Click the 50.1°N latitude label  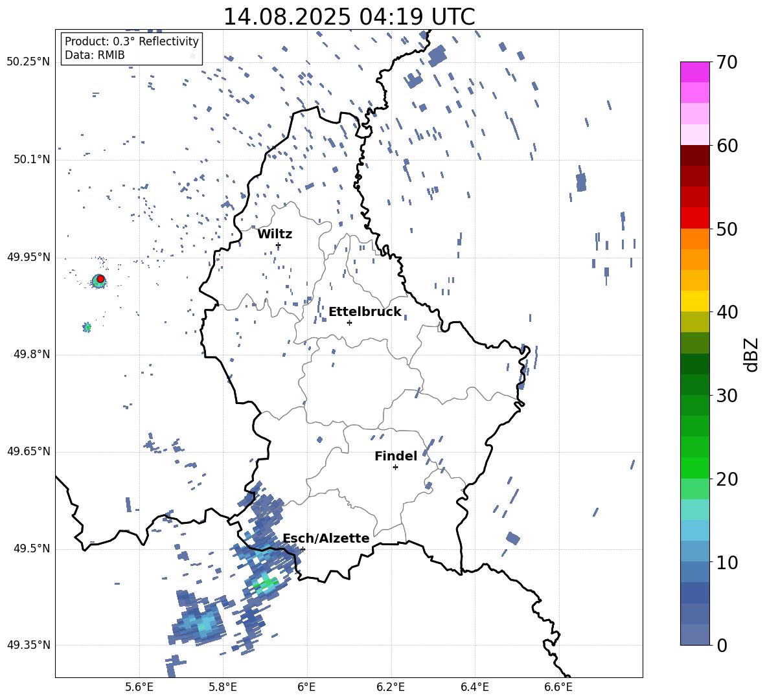coord(31,160)
